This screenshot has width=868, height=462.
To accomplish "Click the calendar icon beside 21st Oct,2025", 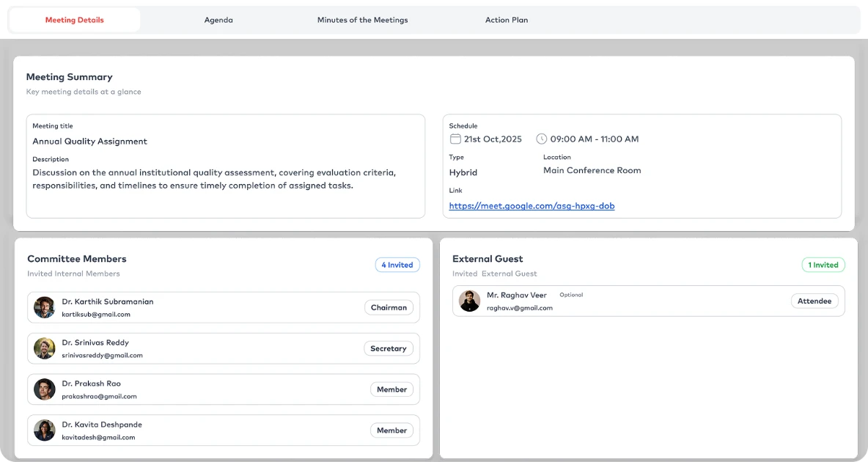I will point(455,139).
